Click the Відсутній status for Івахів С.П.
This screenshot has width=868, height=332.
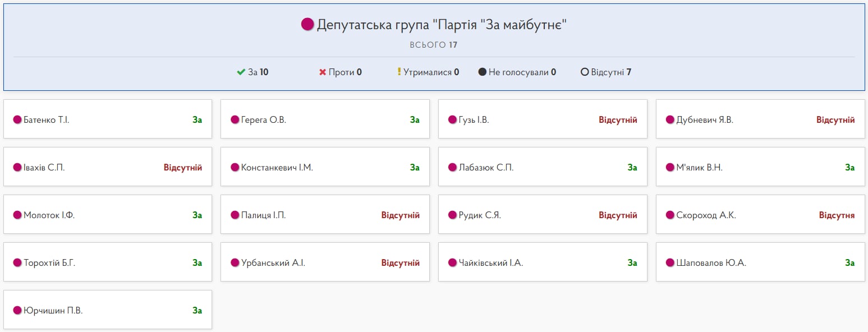[x=182, y=168]
